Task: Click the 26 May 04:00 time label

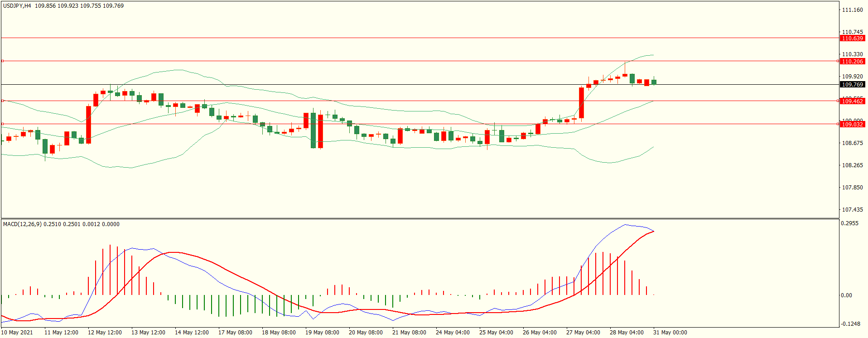Action: tap(540, 333)
